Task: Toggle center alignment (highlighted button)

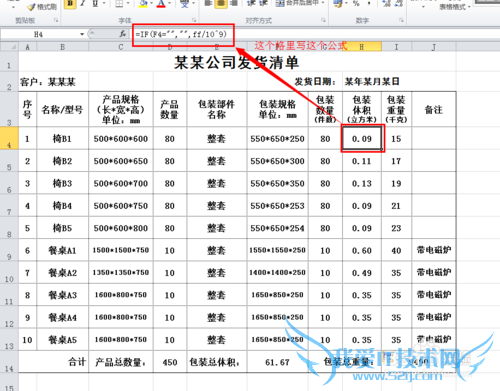Action: click(x=221, y=3)
